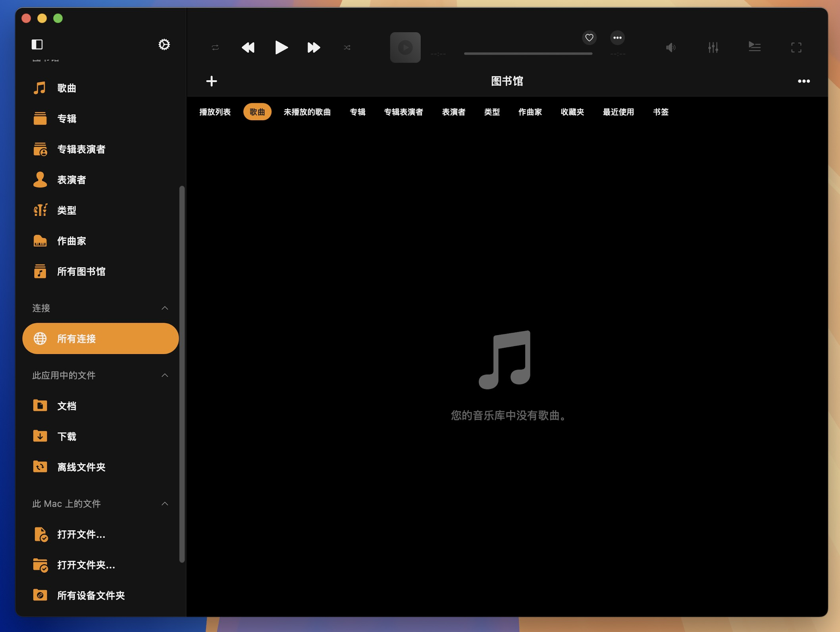Screen dimensions: 840x632
Task: Open the settings gear in the sidebar
Action: 164,44
